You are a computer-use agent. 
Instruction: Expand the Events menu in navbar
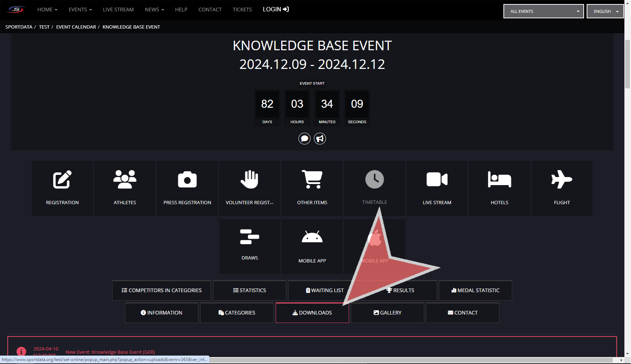[80, 10]
